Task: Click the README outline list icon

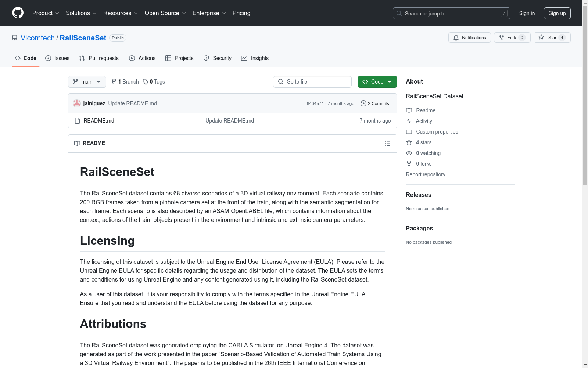Action: tap(388, 144)
